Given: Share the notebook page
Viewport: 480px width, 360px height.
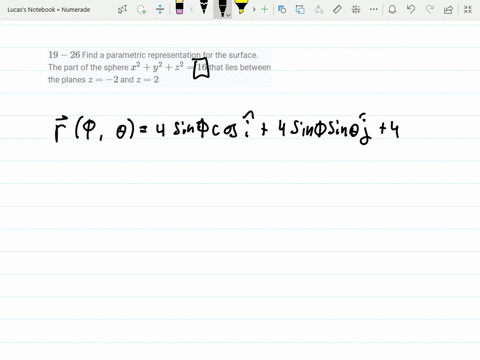Looking at the screenshot, I should point(448,9).
